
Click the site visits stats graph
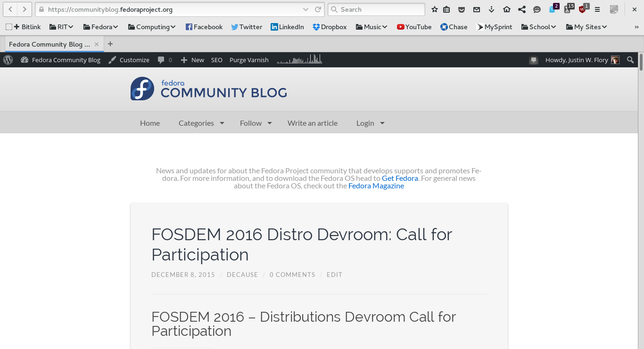coord(299,59)
